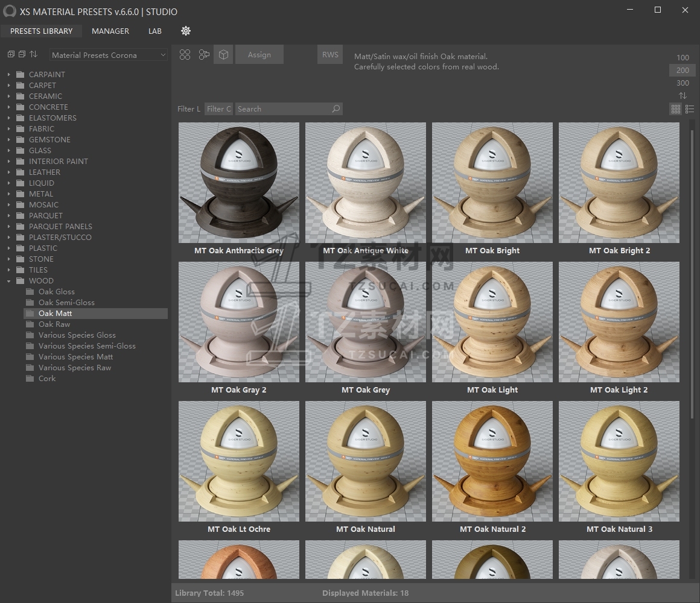Viewport: 700px width, 603px height.
Task: Click the Filter L label
Action: (189, 109)
